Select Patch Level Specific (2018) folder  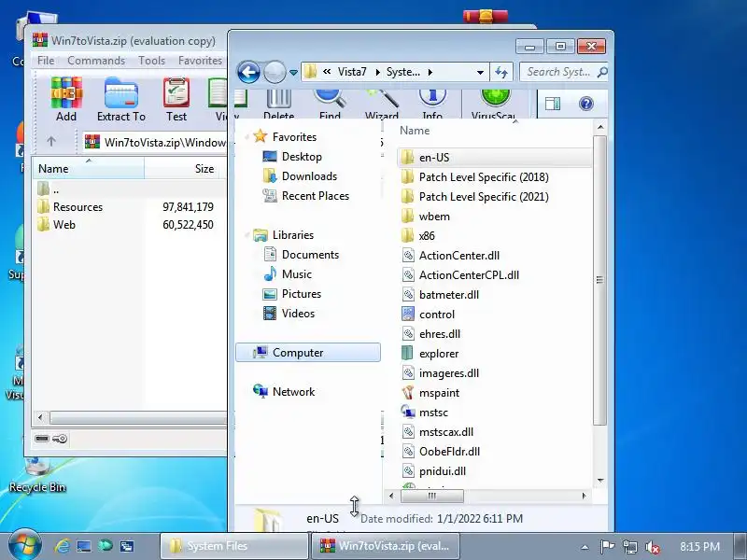click(484, 177)
